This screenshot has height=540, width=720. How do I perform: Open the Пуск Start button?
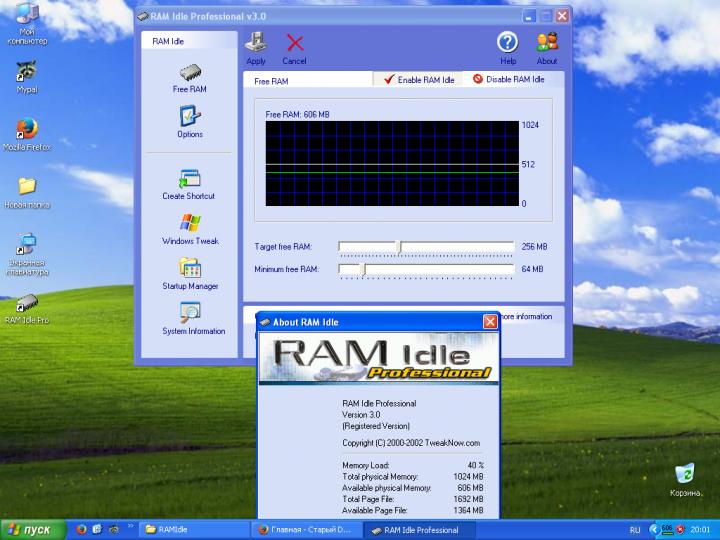click(30, 529)
